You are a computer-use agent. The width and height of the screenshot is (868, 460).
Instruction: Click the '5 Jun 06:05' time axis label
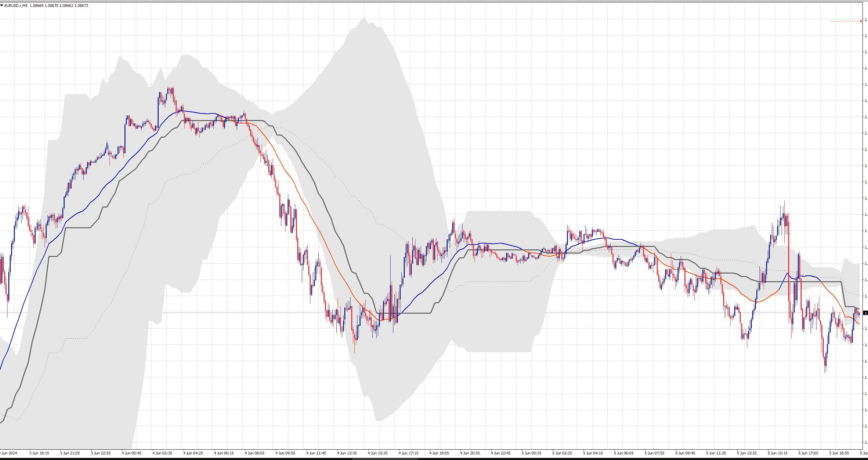tap(624, 453)
